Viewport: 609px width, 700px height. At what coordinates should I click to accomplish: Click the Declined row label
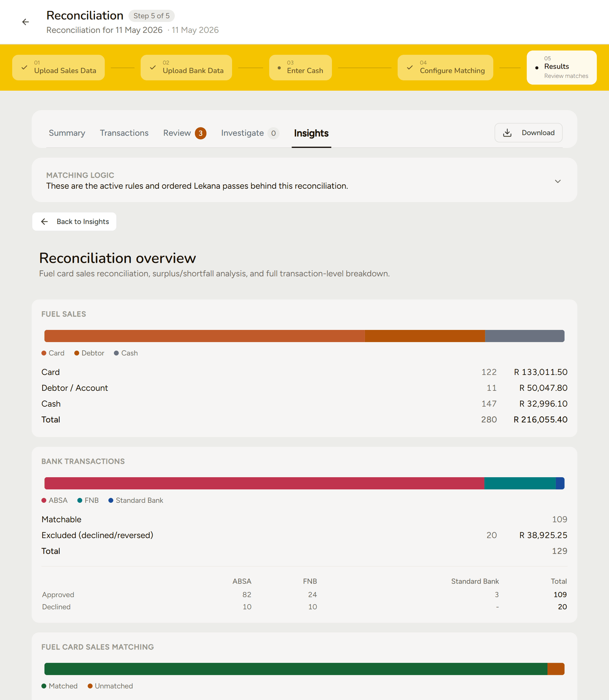pos(56,607)
